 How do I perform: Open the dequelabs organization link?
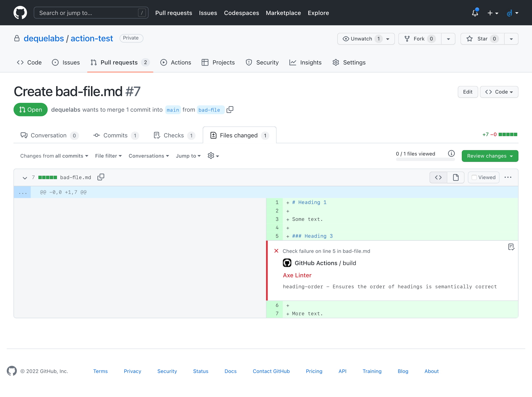(x=44, y=38)
